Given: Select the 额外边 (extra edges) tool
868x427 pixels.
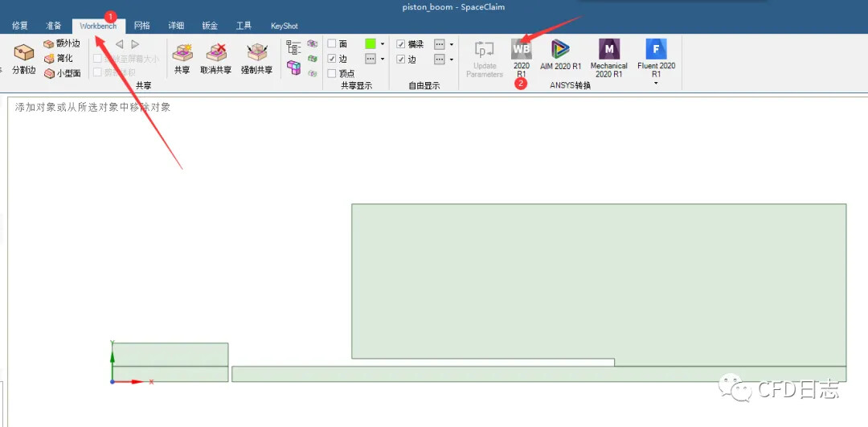Looking at the screenshot, I should coord(62,44).
